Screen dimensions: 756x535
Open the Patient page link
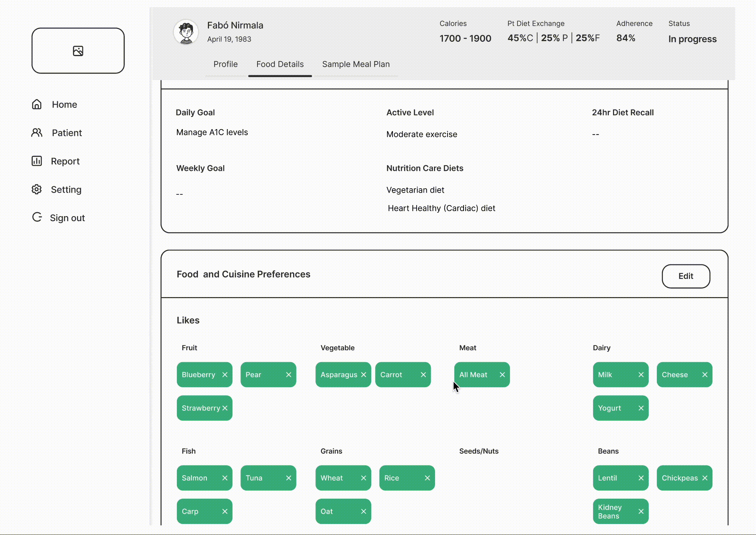pos(67,133)
